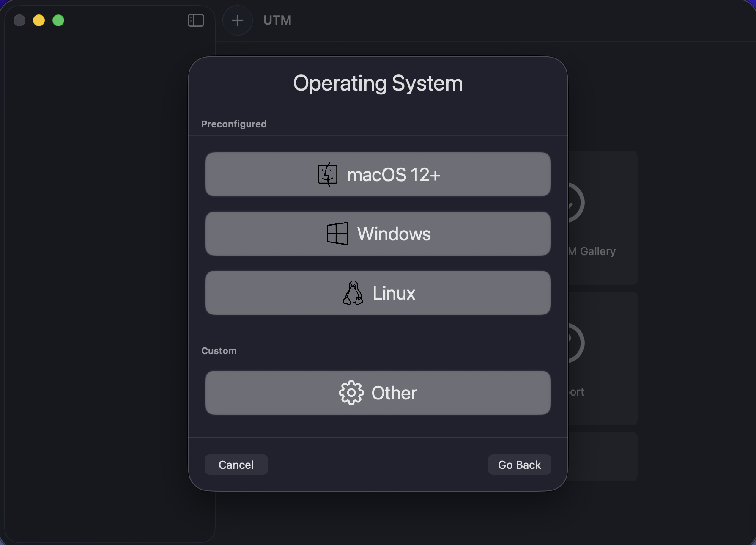
Task: Open a new virtual machine with the plus icon
Action: tap(237, 20)
